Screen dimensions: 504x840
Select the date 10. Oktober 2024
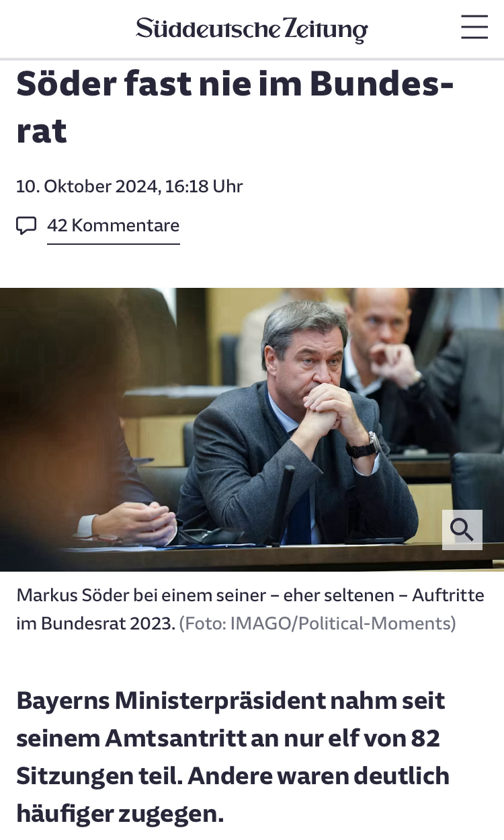point(87,186)
